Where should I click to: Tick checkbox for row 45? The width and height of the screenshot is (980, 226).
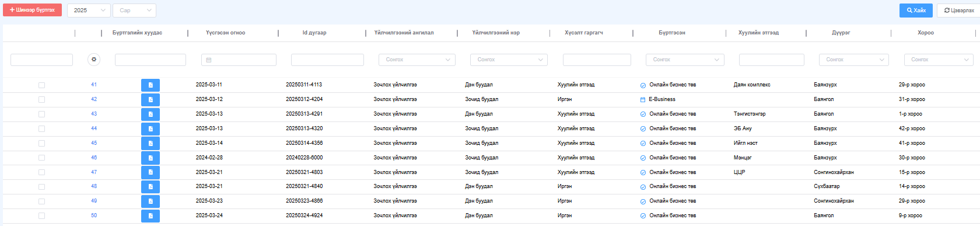[x=41, y=144]
